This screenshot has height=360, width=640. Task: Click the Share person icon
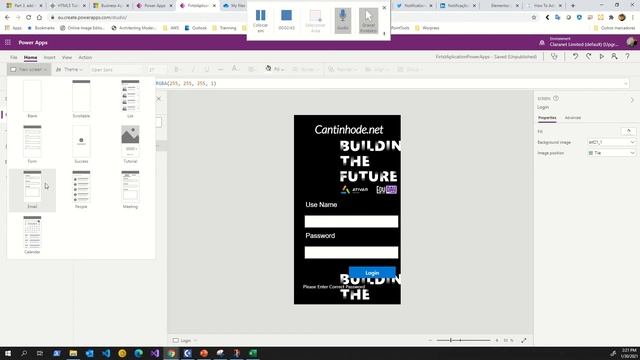[x=614, y=57]
